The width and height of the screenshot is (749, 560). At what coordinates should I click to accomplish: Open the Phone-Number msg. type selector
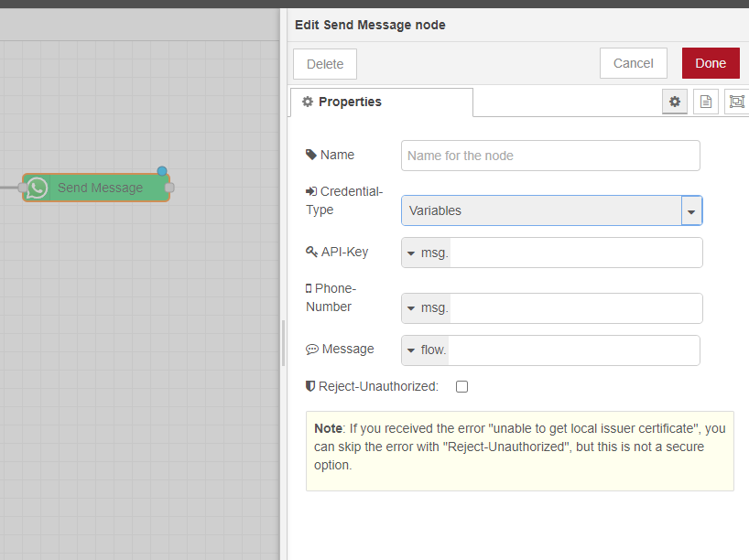(x=427, y=308)
